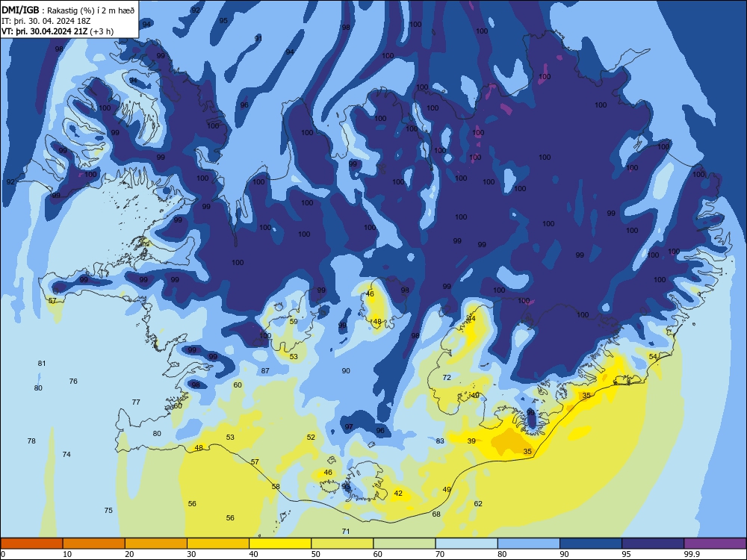Click the dark navy 95–99.9 legend swatch

(653, 544)
